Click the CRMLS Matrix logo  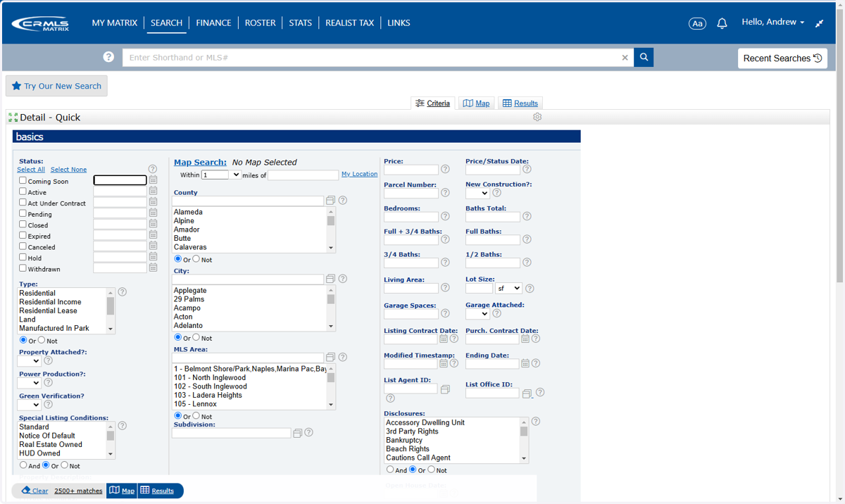point(40,23)
